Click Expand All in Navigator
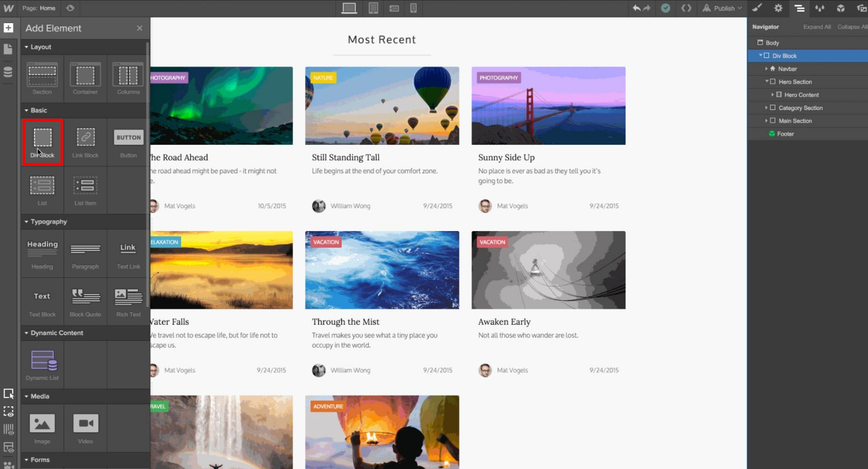This screenshot has height=469, width=868. coord(817,27)
